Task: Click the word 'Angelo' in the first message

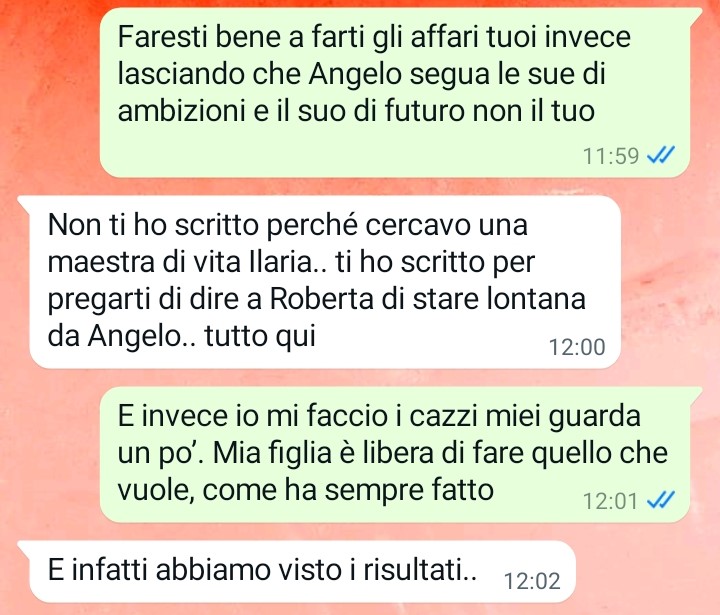Action: pos(355,74)
